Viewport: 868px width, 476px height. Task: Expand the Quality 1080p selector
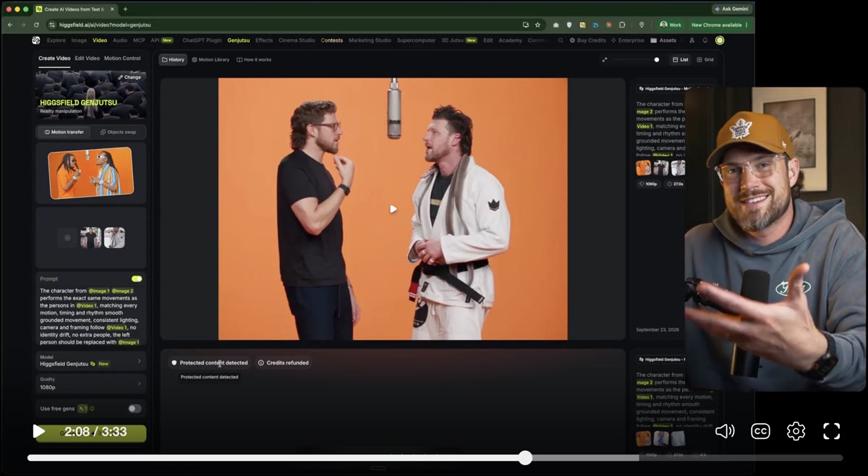tap(90, 383)
